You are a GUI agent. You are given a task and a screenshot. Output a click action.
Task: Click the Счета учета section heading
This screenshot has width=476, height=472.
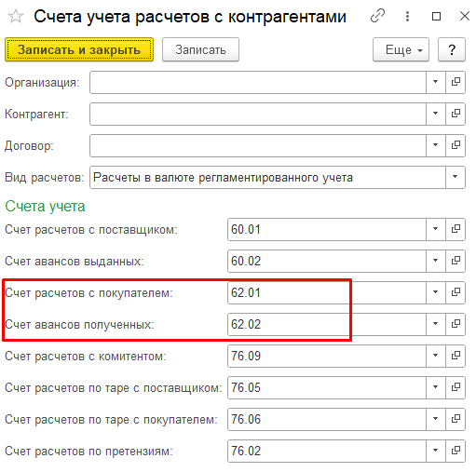(45, 207)
